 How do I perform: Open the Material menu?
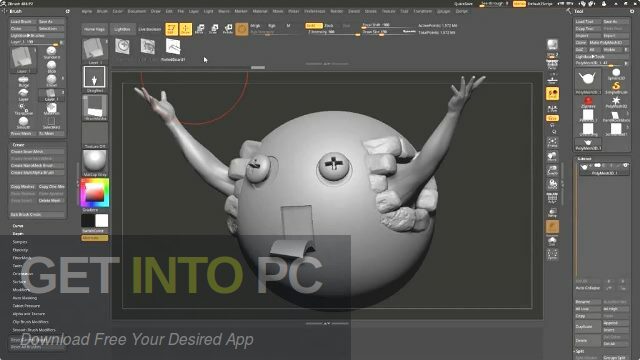(260, 11)
